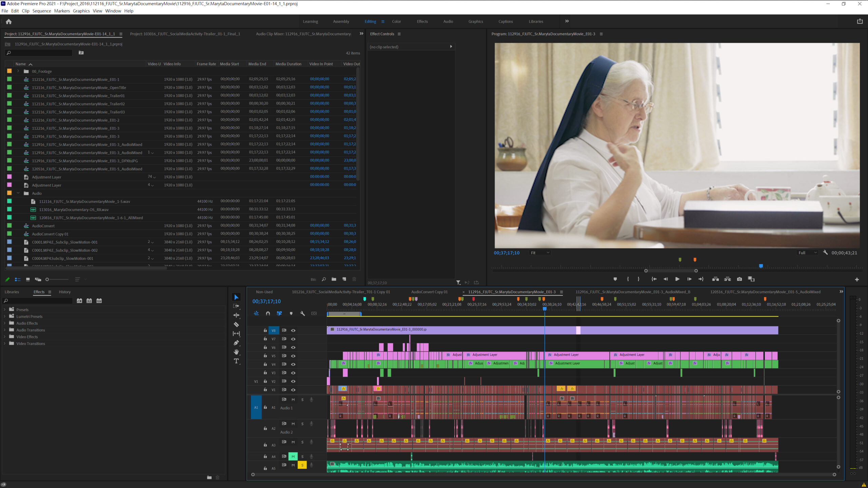
Task: Select the Hand tool
Action: click(236, 352)
